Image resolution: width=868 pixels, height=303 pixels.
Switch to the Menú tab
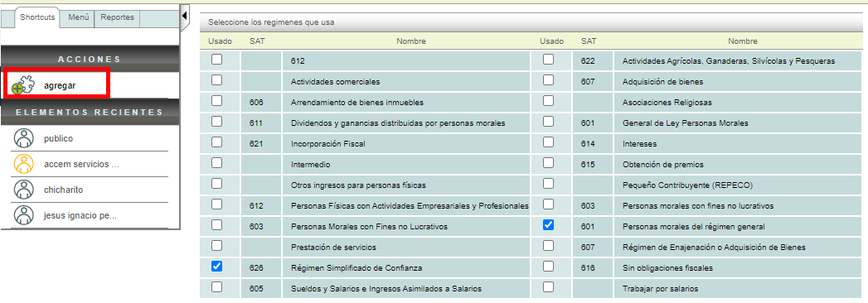coord(79,17)
